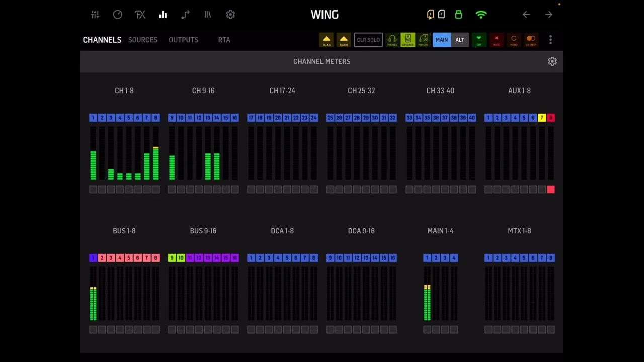
Task: Click the WING title text
Action: 325,15
